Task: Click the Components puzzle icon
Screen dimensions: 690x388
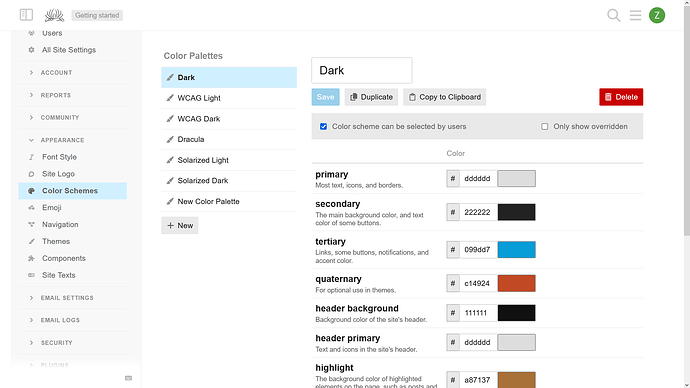Action: click(x=31, y=258)
